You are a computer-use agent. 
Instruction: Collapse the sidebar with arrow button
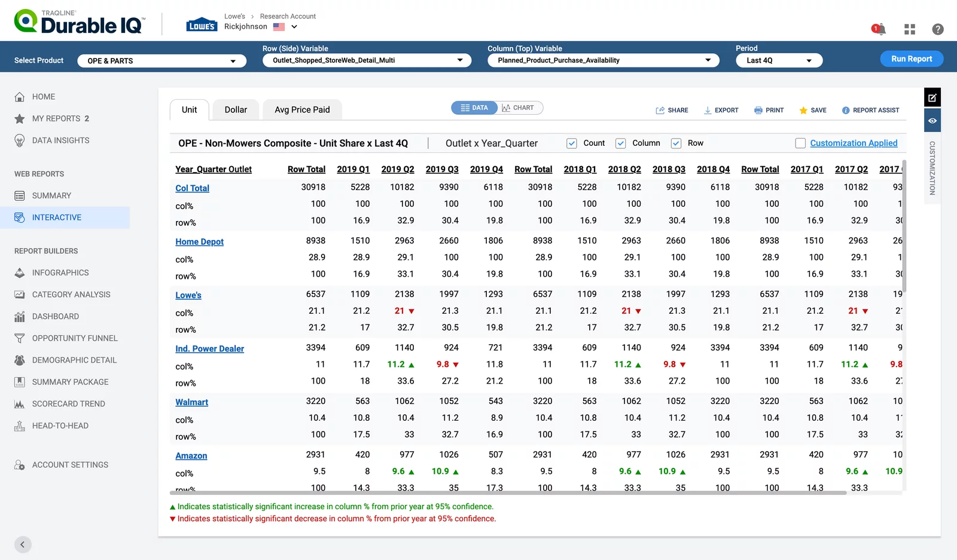click(x=23, y=544)
